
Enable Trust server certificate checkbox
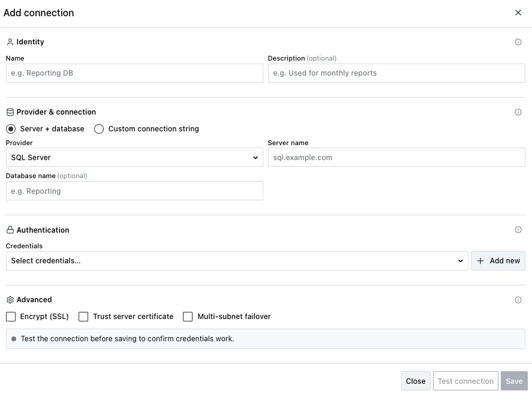(x=83, y=317)
